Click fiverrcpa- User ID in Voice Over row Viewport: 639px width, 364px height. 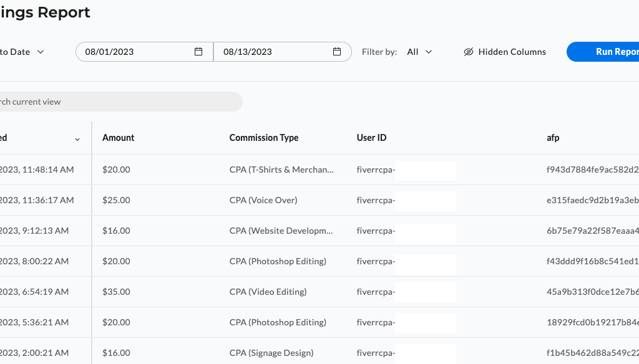tap(376, 200)
